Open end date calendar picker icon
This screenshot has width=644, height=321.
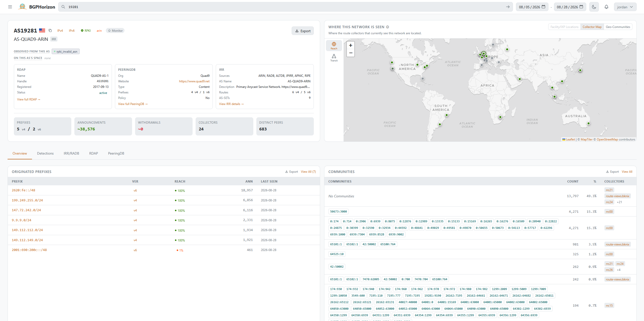point(581,7)
